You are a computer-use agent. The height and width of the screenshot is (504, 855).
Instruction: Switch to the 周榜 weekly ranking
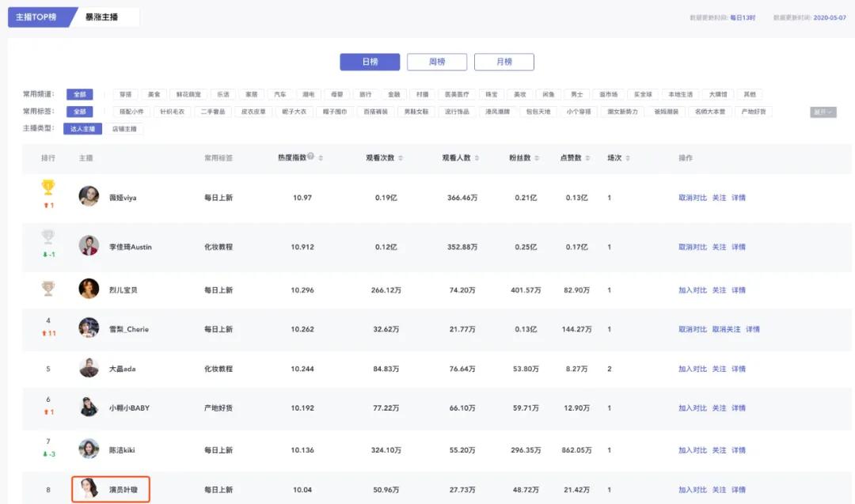[437, 62]
